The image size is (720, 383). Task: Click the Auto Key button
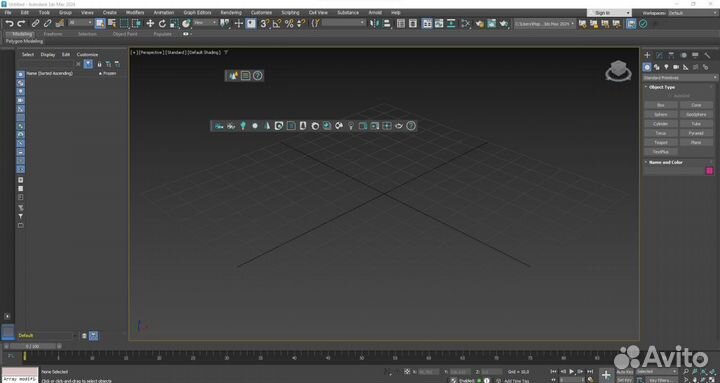click(x=624, y=372)
